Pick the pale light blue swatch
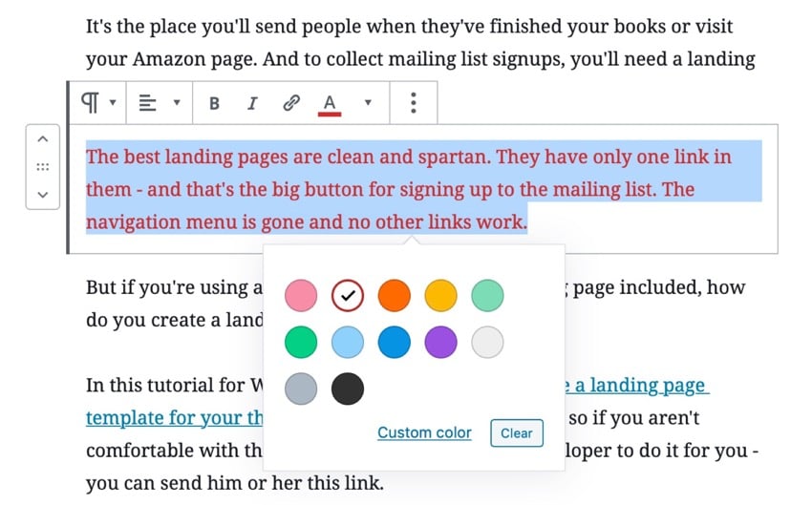 pyautogui.click(x=348, y=342)
